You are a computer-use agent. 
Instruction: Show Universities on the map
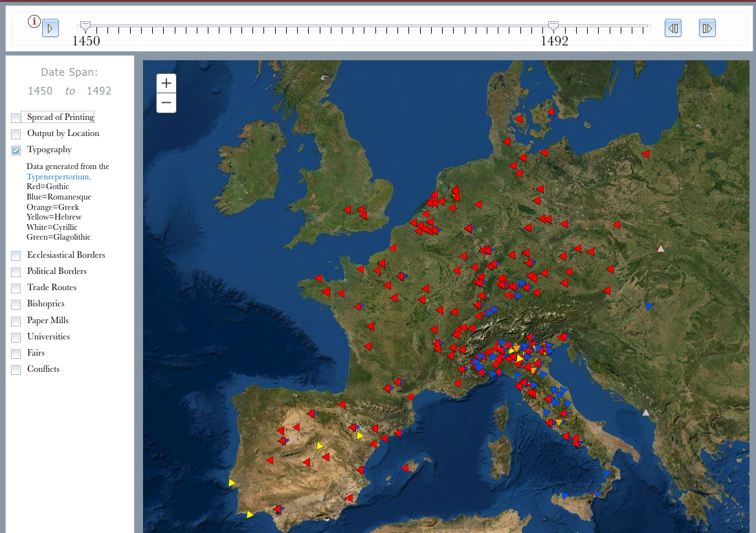16,337
